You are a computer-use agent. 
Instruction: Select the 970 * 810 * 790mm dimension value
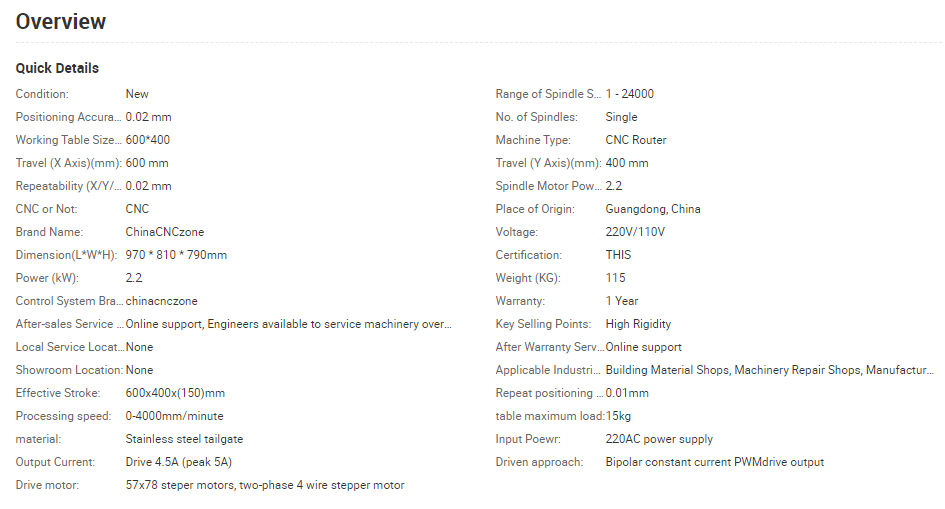click(176, 255)
